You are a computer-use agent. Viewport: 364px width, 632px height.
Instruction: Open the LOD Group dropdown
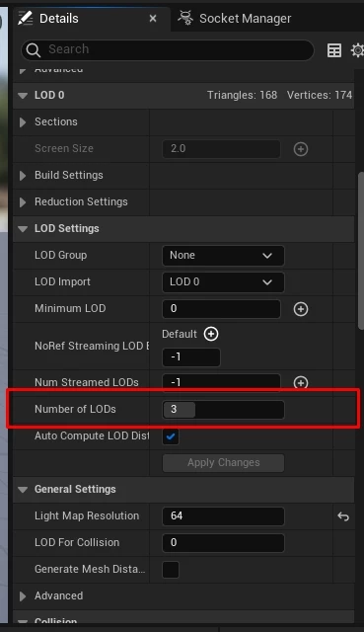click(x=223, y=256)
